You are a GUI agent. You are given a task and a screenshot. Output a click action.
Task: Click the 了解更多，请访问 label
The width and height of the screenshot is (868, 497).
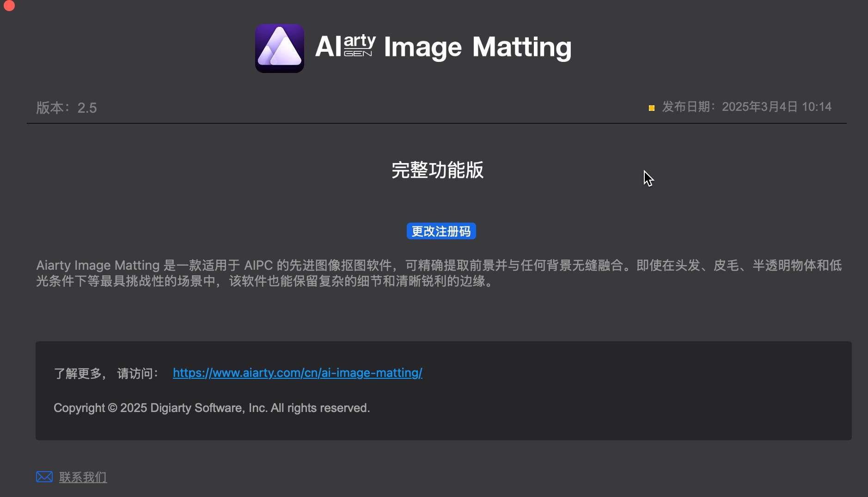pyautogui.click(x=106, y=373)
